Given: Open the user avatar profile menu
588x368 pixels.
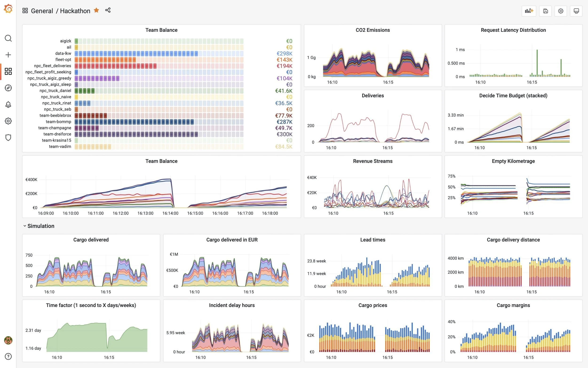Looking at the screenshot, I should point(8,340).
